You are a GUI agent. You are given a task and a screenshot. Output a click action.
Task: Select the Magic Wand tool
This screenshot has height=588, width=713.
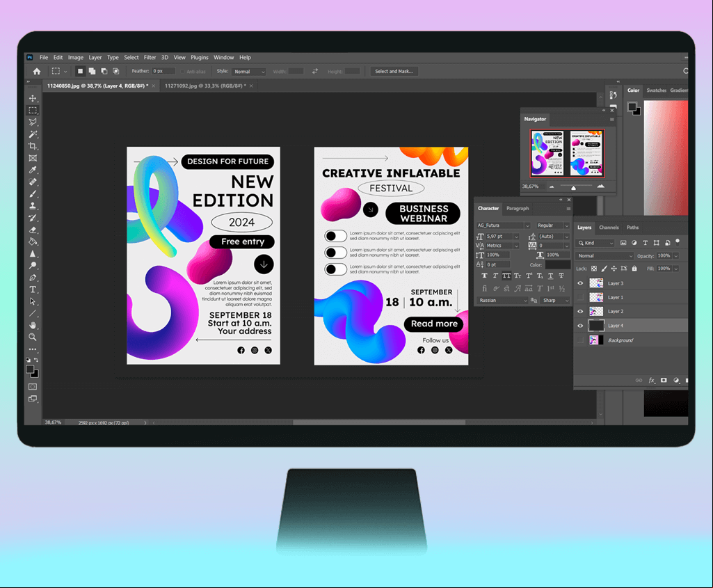coord(33,134)
